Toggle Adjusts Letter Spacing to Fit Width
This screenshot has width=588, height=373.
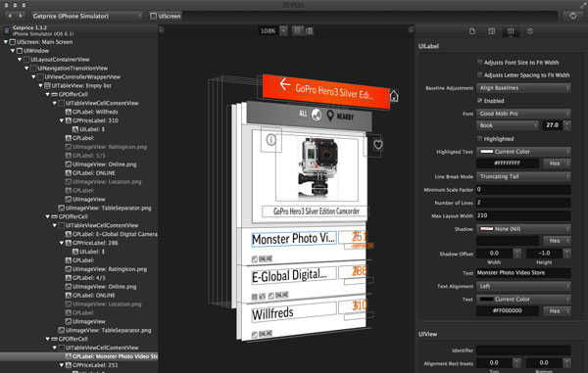pos(479,75)
